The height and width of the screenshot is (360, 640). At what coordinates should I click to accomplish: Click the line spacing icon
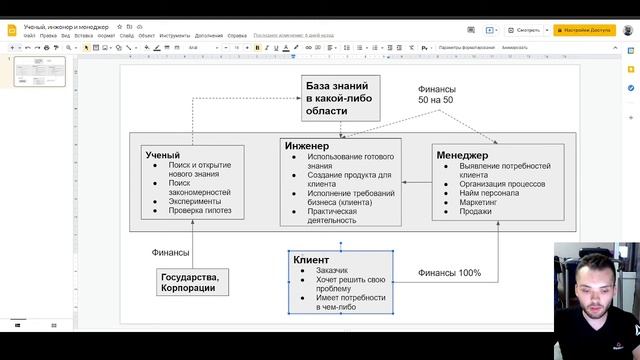pos(347,48)
